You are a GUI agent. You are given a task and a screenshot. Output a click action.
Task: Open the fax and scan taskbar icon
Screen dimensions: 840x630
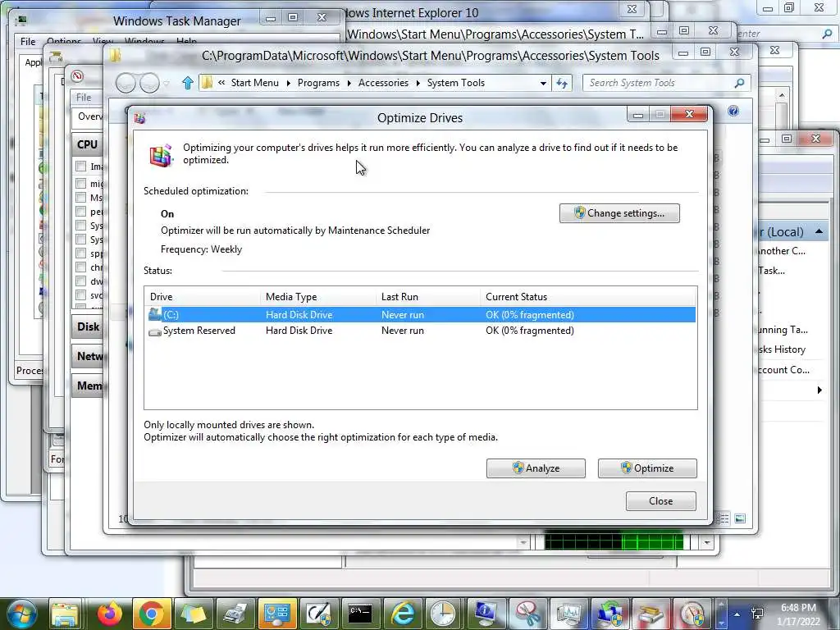click(235, 614)
